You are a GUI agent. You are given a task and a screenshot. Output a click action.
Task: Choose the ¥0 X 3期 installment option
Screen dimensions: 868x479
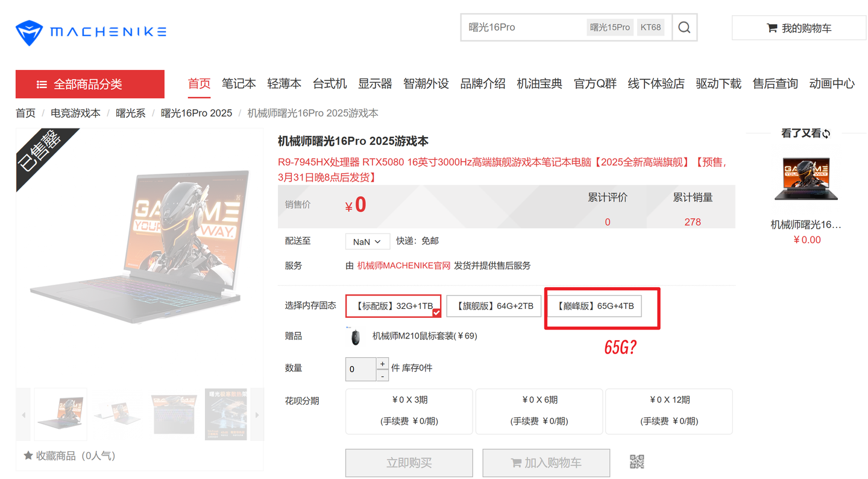(409, 411)
